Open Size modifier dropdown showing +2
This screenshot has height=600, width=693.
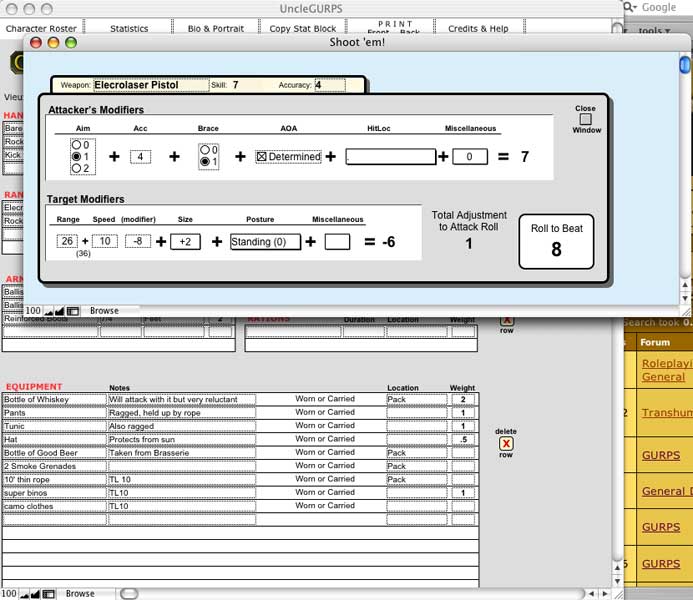click(185, 242)
